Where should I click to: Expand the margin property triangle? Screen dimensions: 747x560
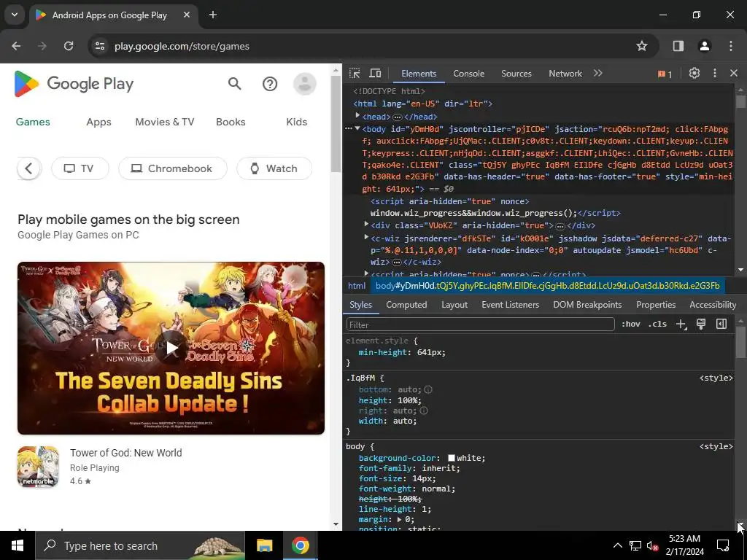(399, 519)
